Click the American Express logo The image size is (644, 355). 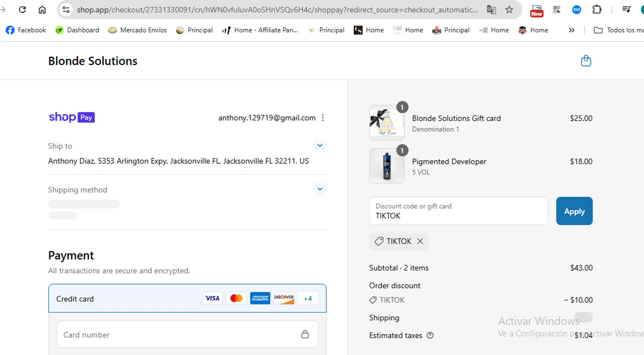(260, 298)
